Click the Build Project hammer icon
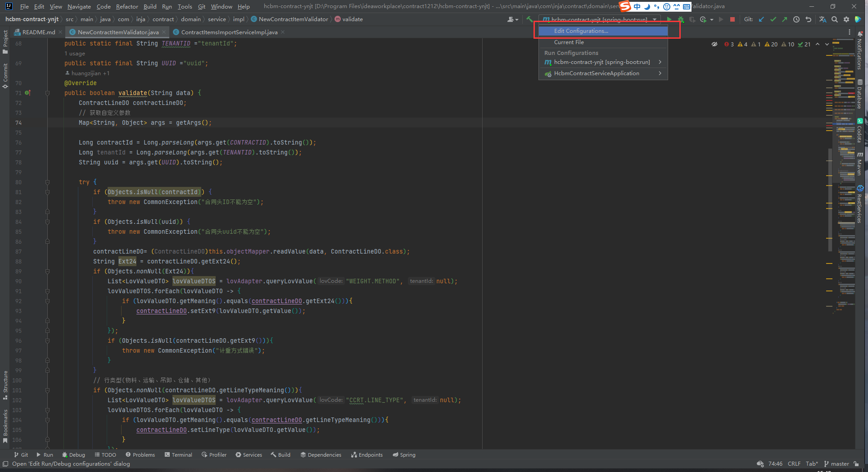The image size is (868, 472). coord(529,19)
